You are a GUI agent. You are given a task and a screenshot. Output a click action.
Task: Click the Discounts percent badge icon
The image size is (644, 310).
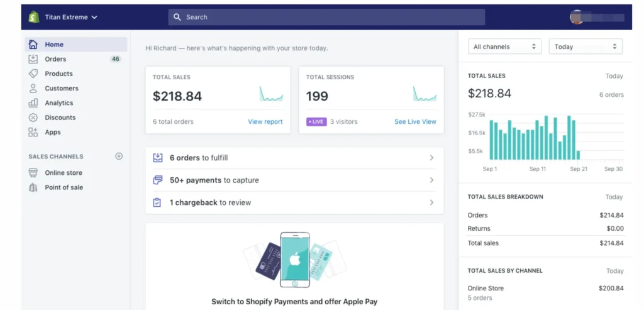pyautogui.click(x=33, y=118)
